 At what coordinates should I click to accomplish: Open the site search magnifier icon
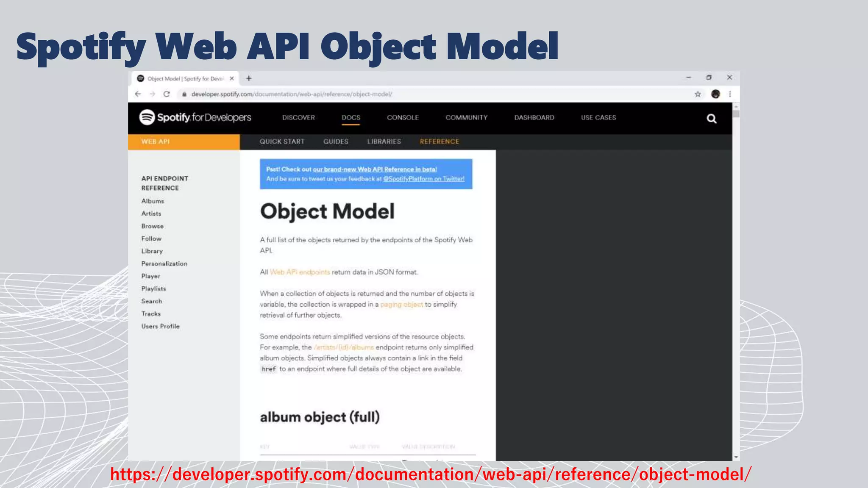point(712,119)
